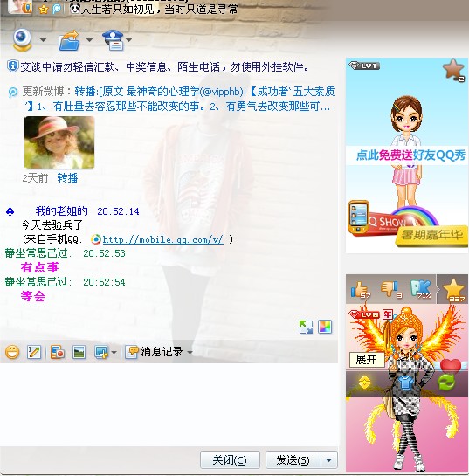
Task: Click inside the message input box
Action: [169, 404]
